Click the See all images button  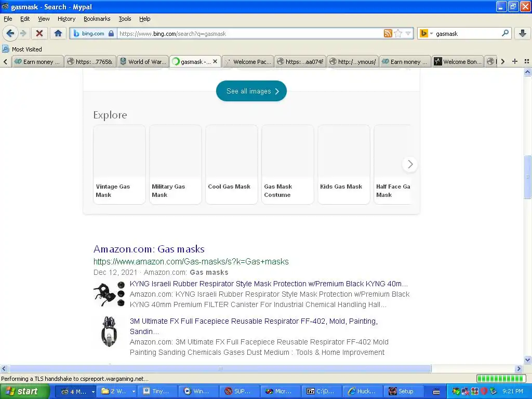[251, 91]
